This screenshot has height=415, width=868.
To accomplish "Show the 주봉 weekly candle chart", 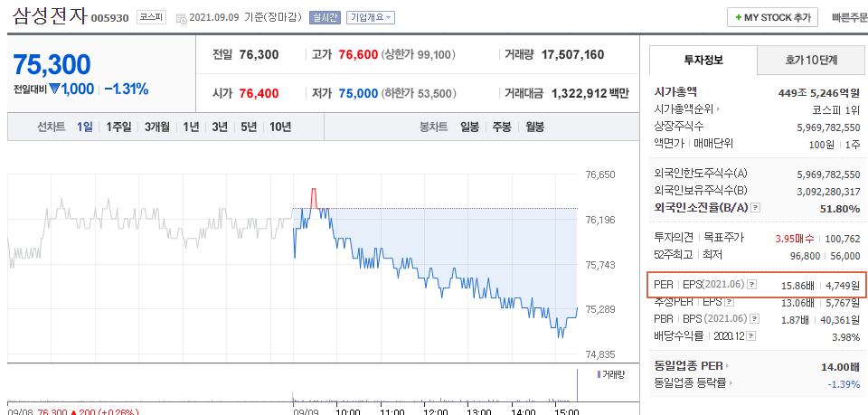I will point(502,127).
